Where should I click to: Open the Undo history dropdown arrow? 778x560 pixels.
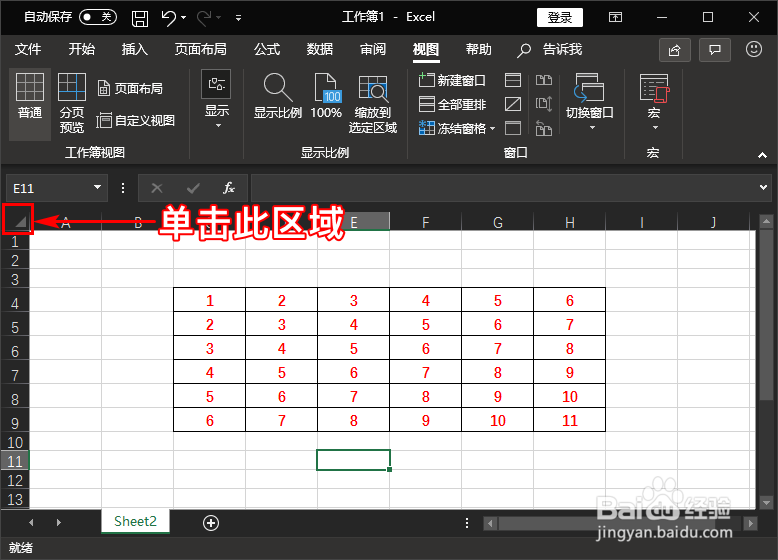[184, 18]
